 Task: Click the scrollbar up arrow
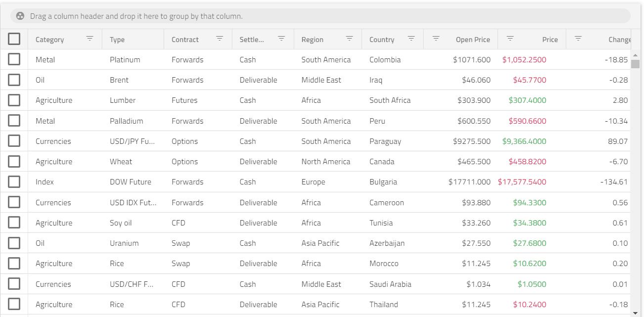(x=636, y=55)
